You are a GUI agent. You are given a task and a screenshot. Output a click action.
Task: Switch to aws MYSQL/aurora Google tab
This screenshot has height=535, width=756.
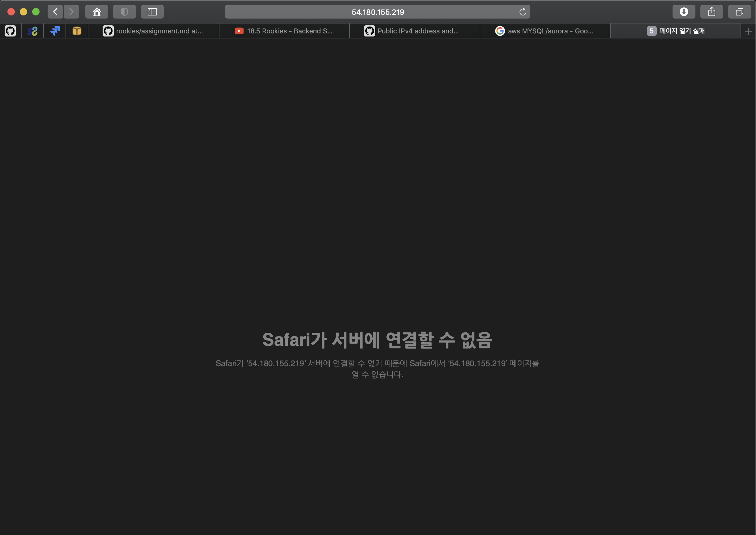(545, 31)
